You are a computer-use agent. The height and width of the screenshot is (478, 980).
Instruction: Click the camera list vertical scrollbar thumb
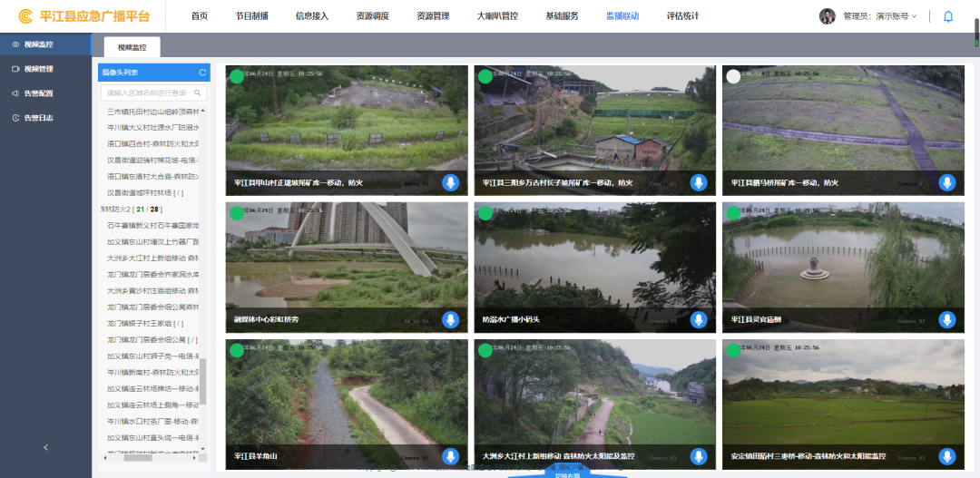203,381
